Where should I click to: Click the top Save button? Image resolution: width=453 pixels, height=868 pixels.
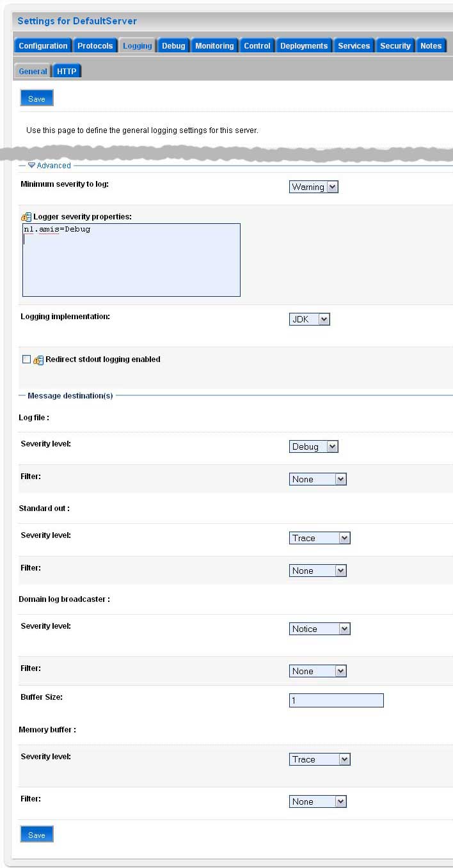click(x=36, y=99)
